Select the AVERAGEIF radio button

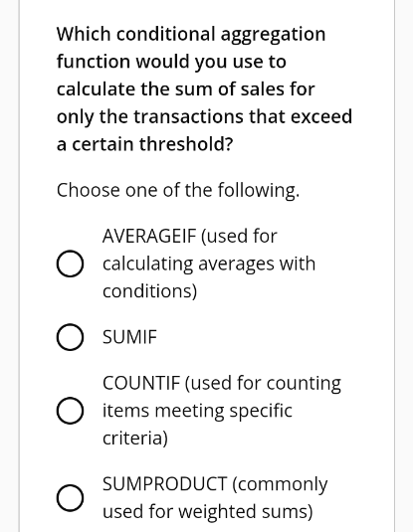[x=70, y=264]
